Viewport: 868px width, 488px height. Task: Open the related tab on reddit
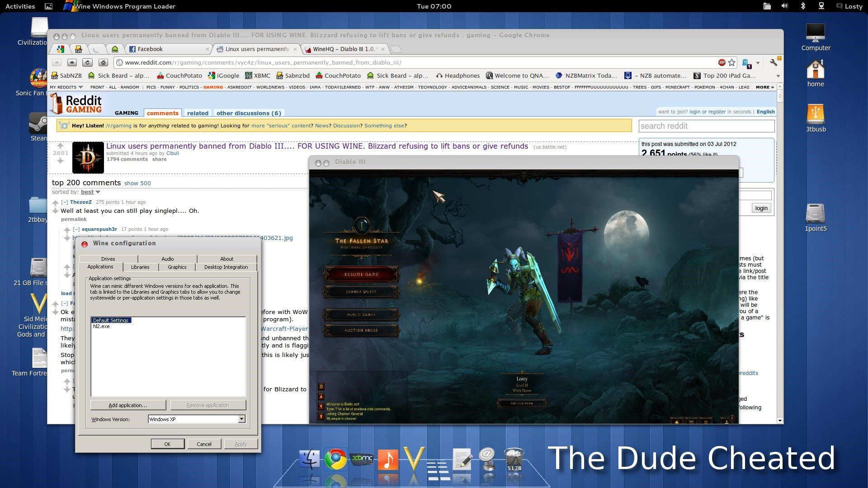tap(198, 113)
